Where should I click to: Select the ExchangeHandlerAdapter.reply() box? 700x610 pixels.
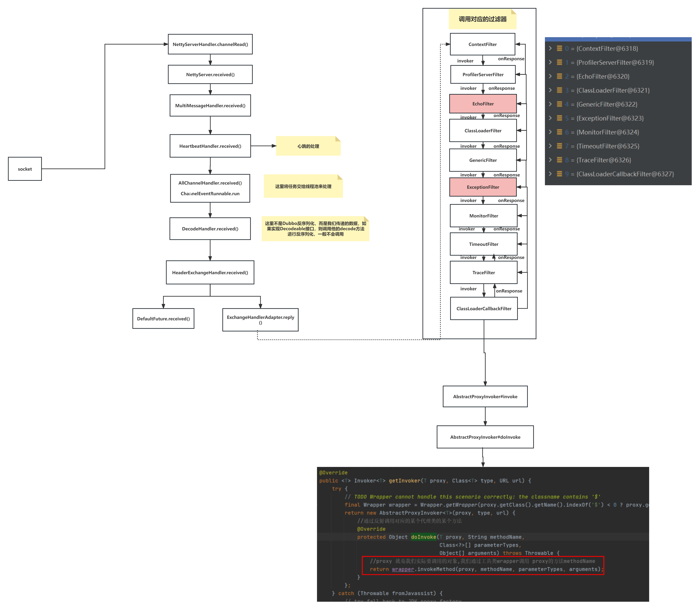[261, 320]
